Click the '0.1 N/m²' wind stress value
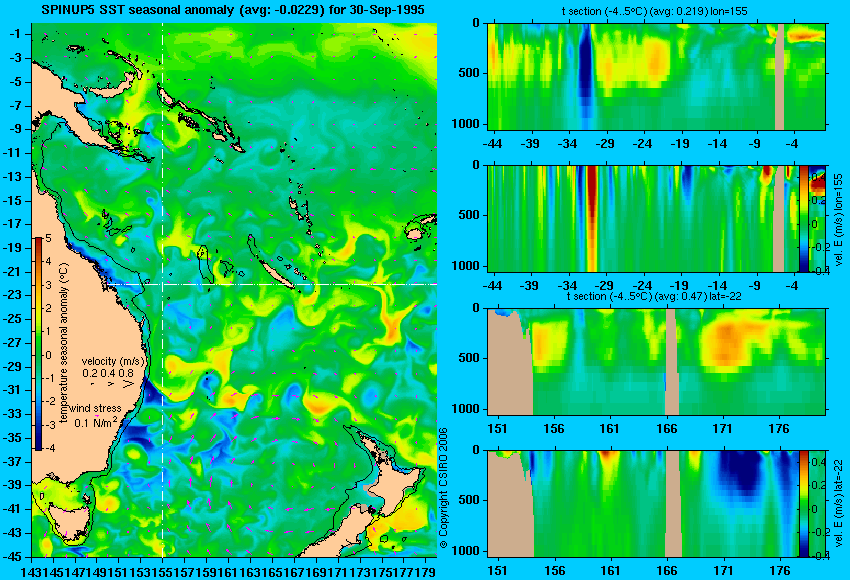850x580 pixels. coord(95,422)
